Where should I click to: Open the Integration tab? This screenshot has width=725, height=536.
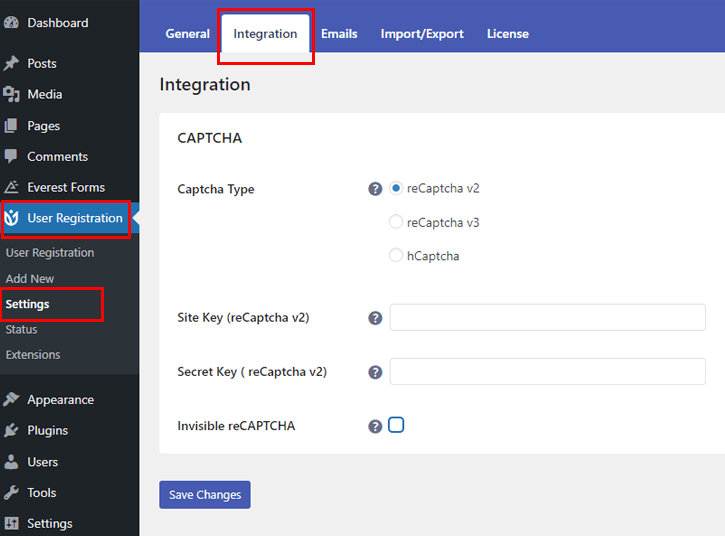pyautogui.click(x=265, y=34)
